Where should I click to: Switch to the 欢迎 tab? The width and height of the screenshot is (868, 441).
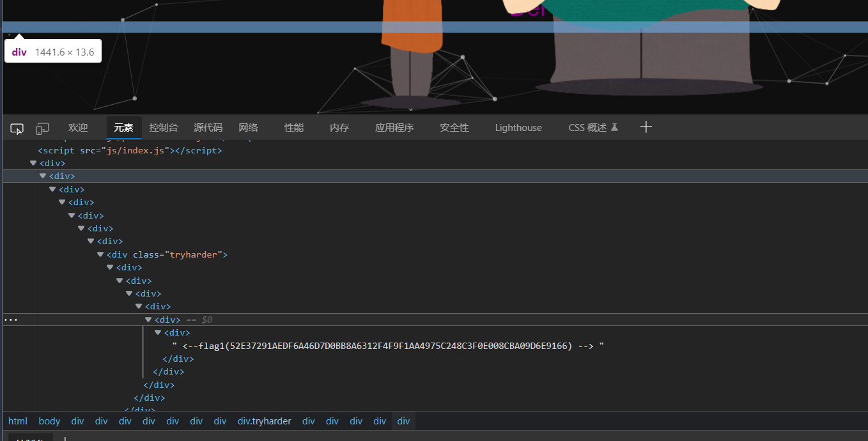coord(78,128)
